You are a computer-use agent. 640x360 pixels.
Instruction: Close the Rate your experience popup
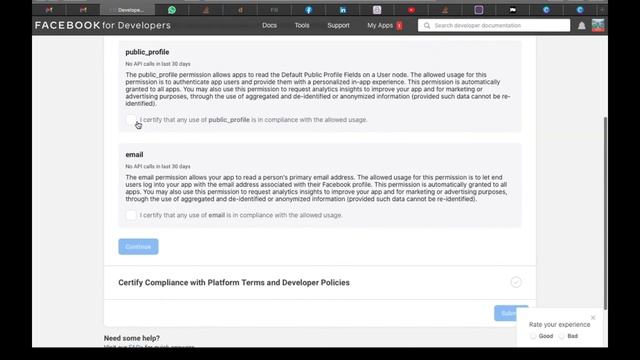[593, 318]
